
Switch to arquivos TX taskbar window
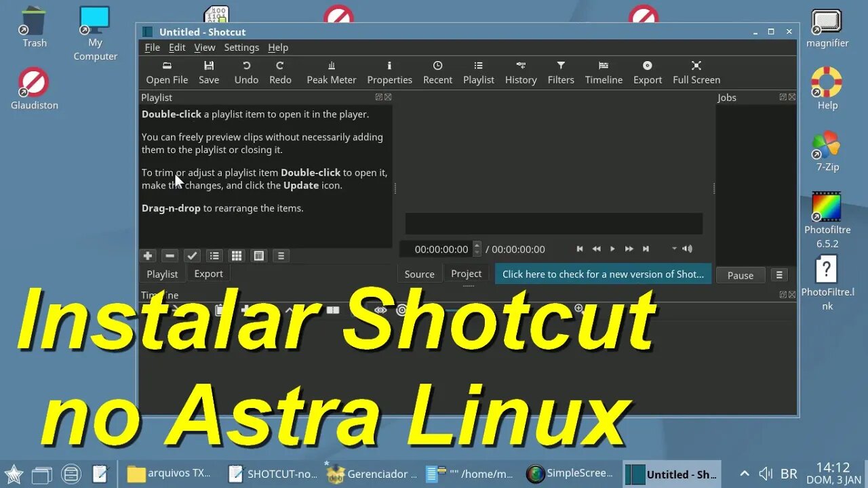(170, 474)
